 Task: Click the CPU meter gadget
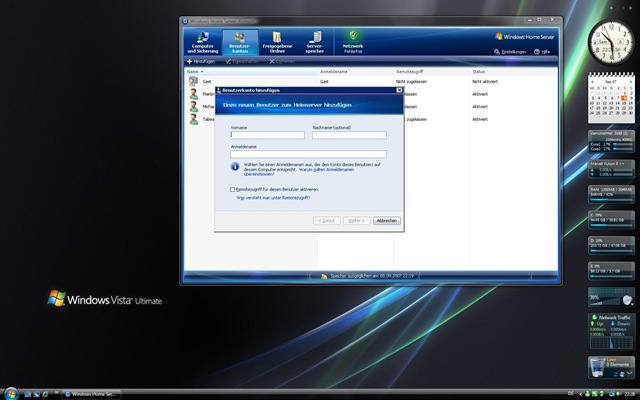click(x=611, y=141)
